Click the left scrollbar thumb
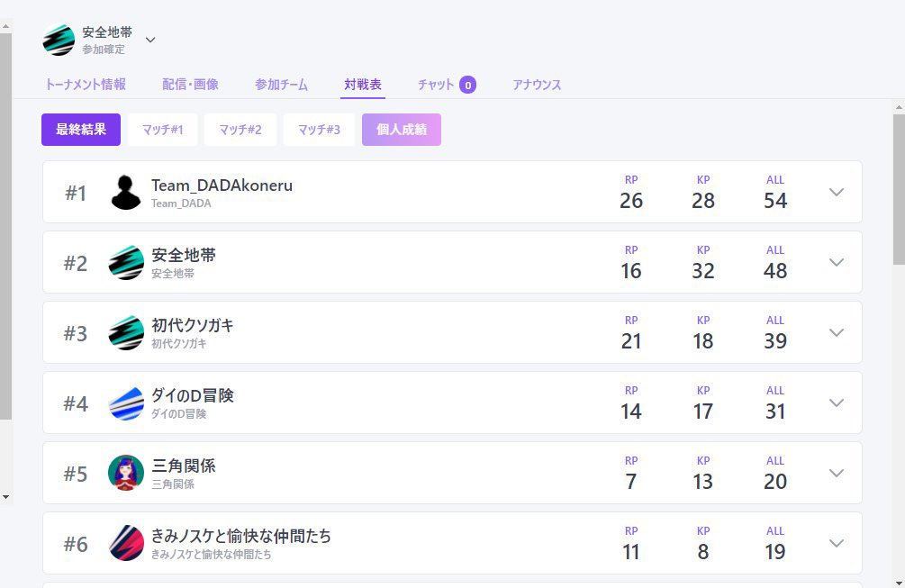The image size is (905, 588). (x=5, y=226)
